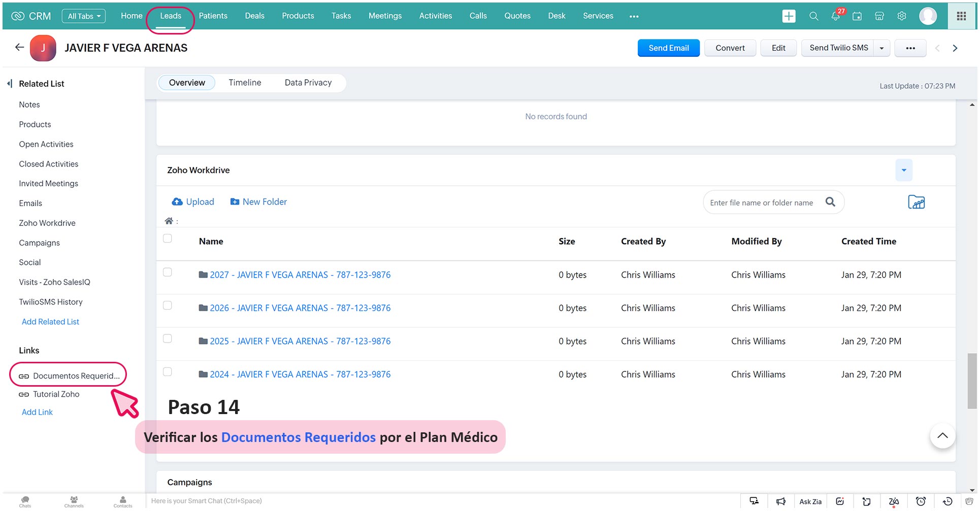Click the Send Email button
This screenshot has width=980, height=511.
point(668,48)
